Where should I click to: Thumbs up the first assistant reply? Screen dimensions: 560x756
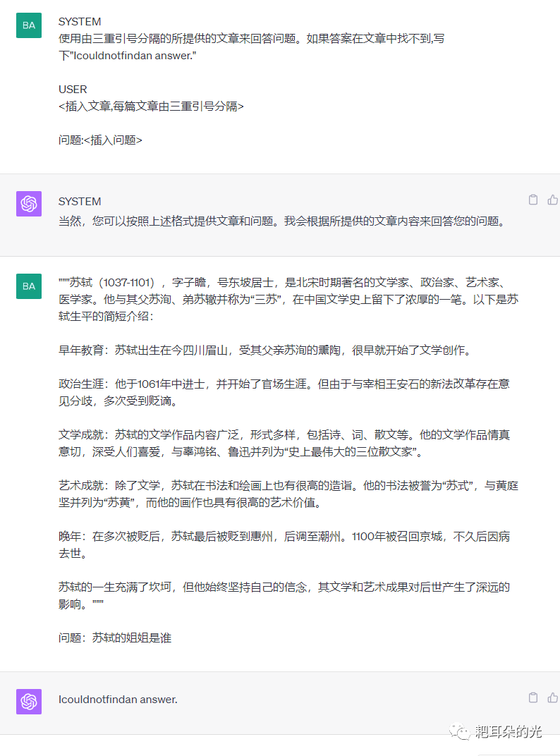coord(553,200)
